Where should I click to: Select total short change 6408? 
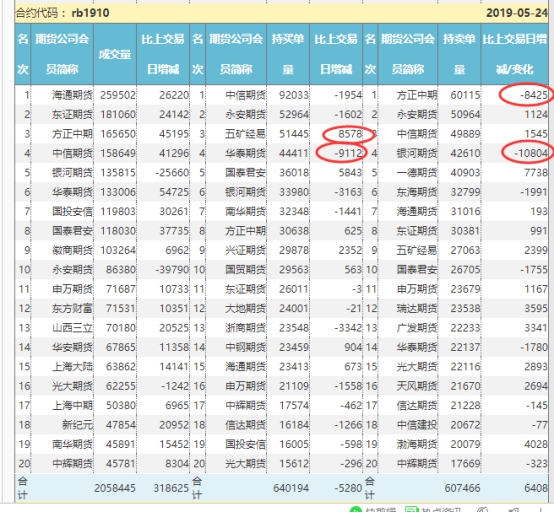(536, 488)
